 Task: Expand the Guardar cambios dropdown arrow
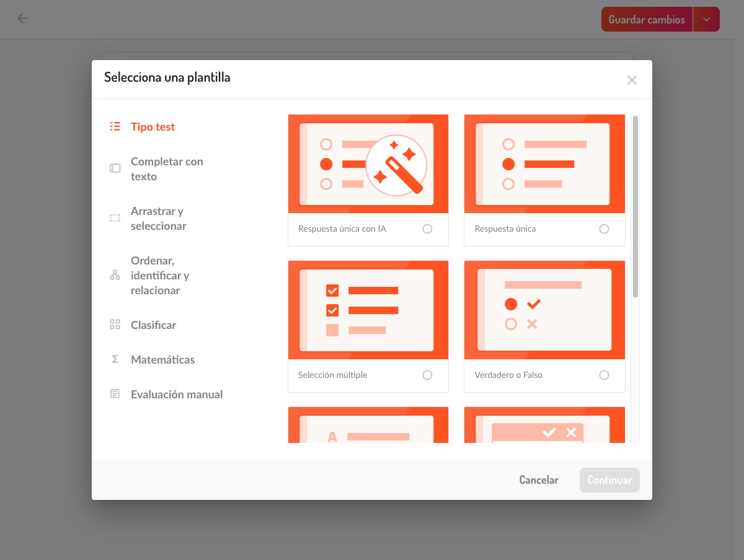click(x=706, y=19)
